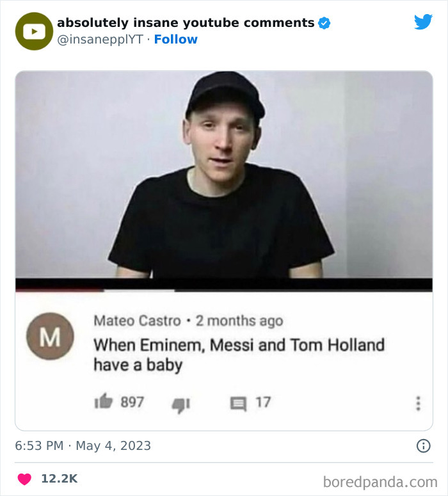448x496 pixels.
Task: Like the tweet with the heart
Action: [x=25, y=479]
